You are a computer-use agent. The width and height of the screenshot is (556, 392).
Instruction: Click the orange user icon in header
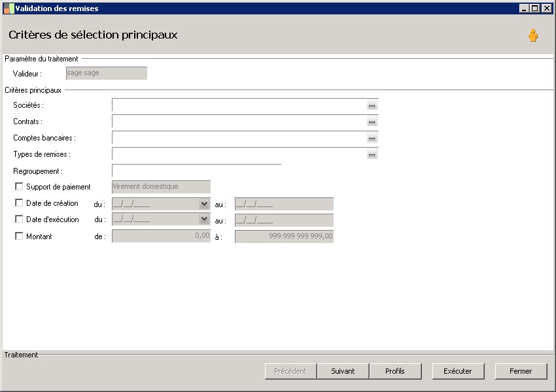point(533,36)
